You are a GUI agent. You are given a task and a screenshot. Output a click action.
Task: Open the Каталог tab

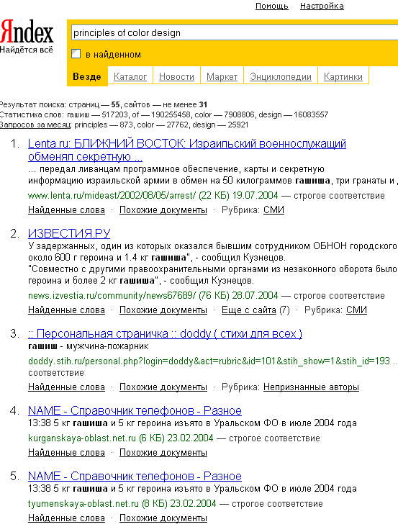click(x=130, y=77)
